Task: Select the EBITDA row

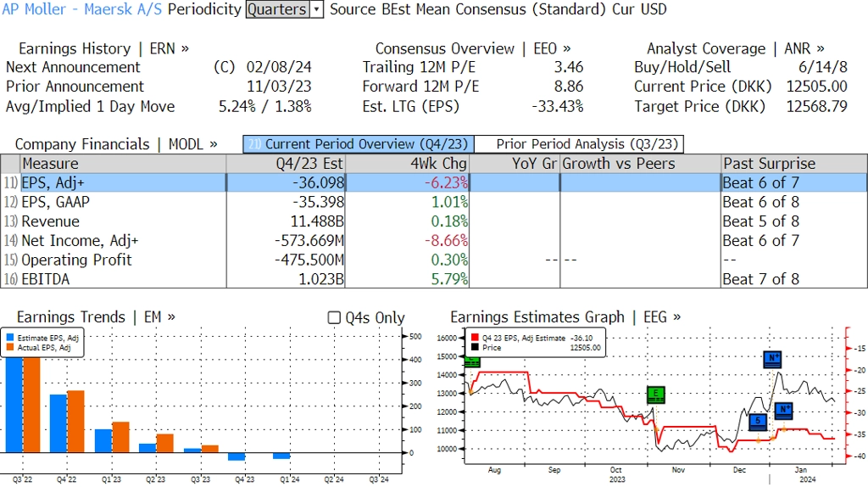Action: click(434, 279)
